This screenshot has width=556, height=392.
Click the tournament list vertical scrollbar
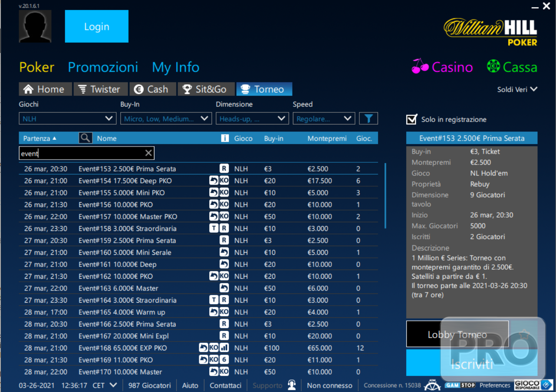[385, 195]
